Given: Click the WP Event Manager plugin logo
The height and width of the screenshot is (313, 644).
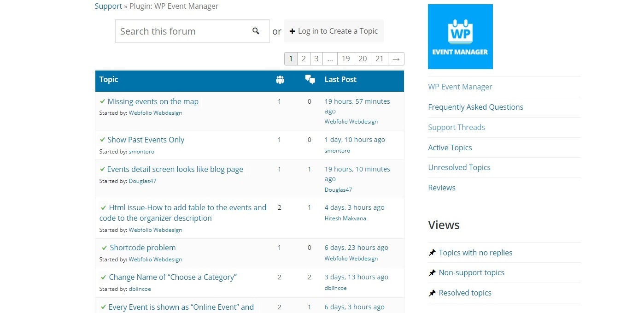Looking at the screenshot, I should click(x=460, y=37).
